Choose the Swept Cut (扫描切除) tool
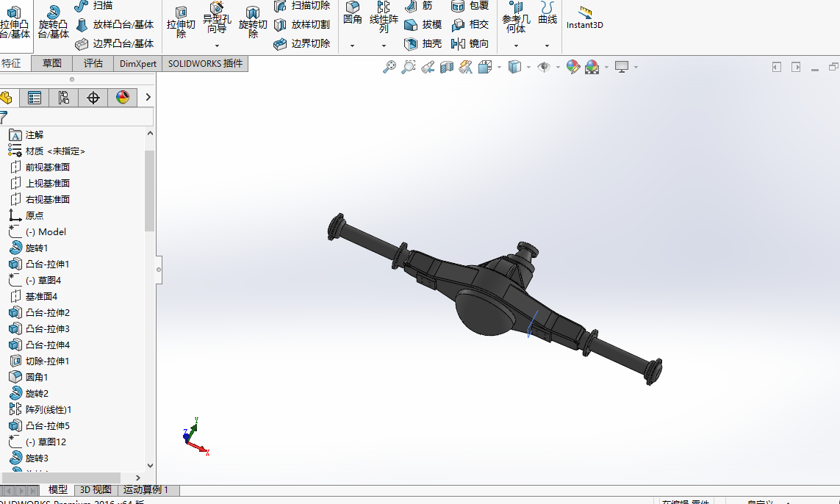Viewport: 840px width, 504px height. (x=301, y=5)
